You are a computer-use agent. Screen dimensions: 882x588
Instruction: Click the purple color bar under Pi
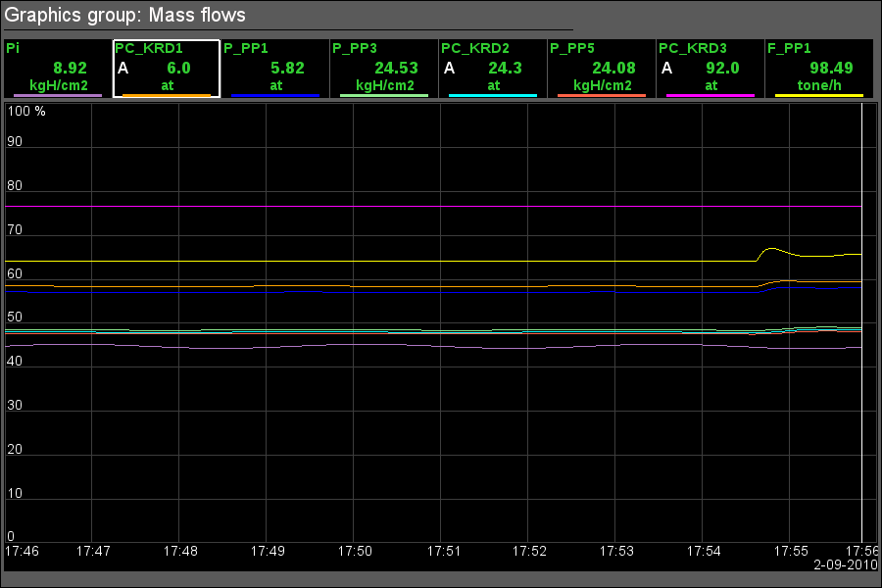click(x=58, y=95)
